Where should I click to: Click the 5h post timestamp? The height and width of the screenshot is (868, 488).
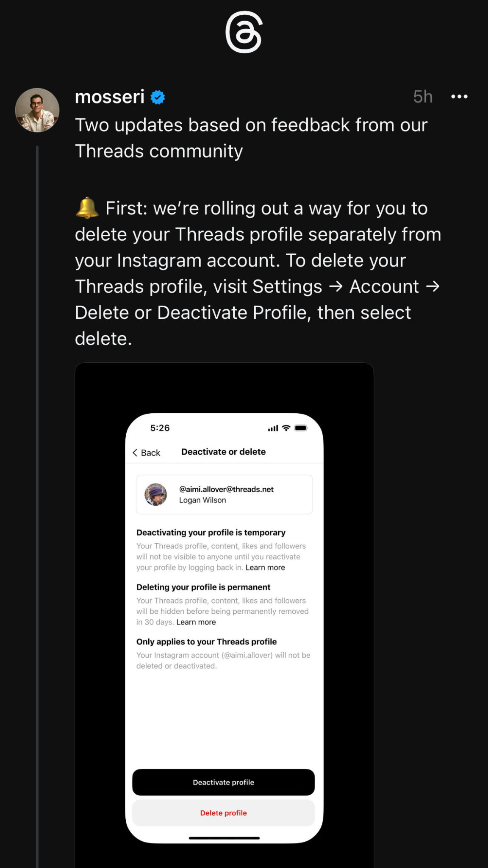[422, 97]
